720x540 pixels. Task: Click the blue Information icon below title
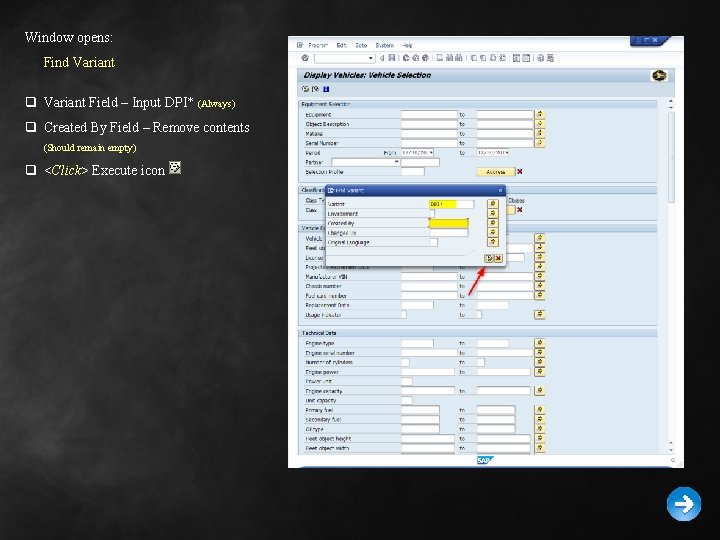coord(326,89)
